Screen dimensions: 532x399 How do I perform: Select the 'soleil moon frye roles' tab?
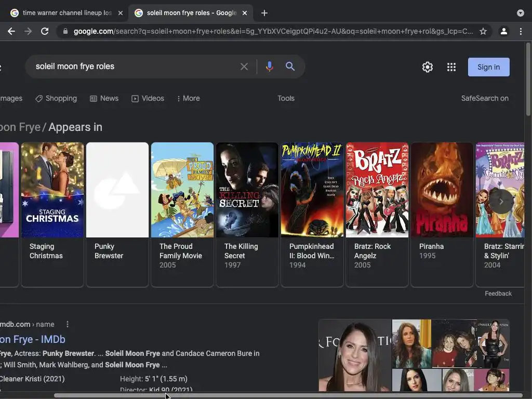191,13
